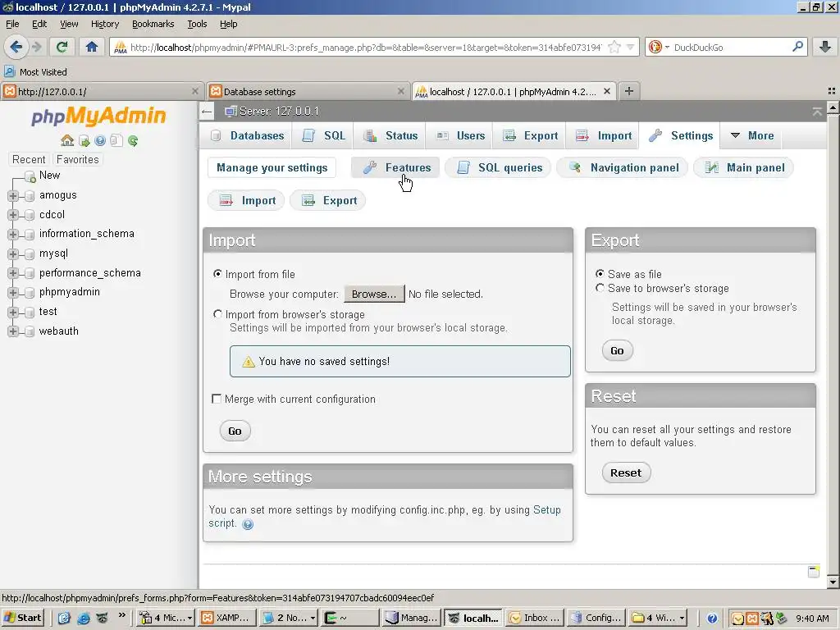Click Go button in Export section
This screenshot has width=840, height=630.
tap(617, 350)
